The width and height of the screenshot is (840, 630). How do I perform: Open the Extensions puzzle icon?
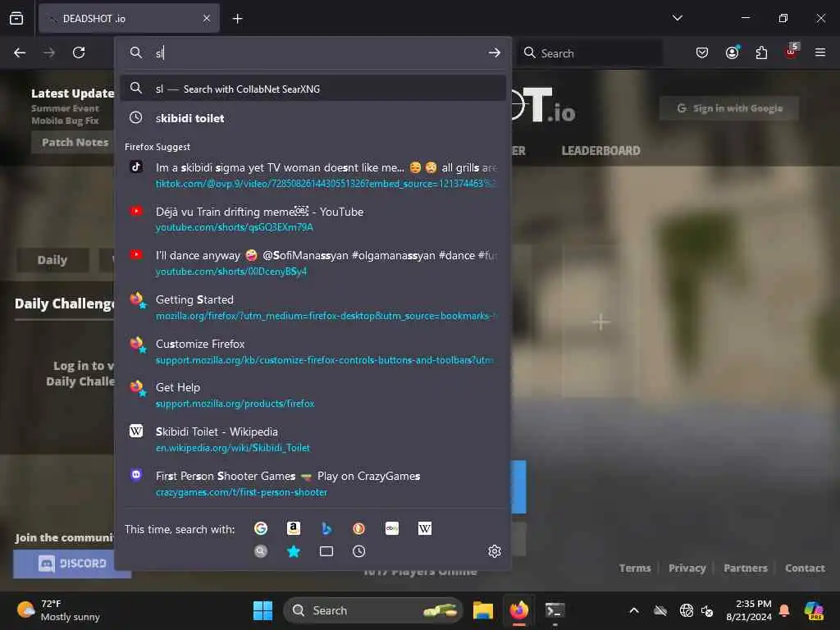(761, 52)
